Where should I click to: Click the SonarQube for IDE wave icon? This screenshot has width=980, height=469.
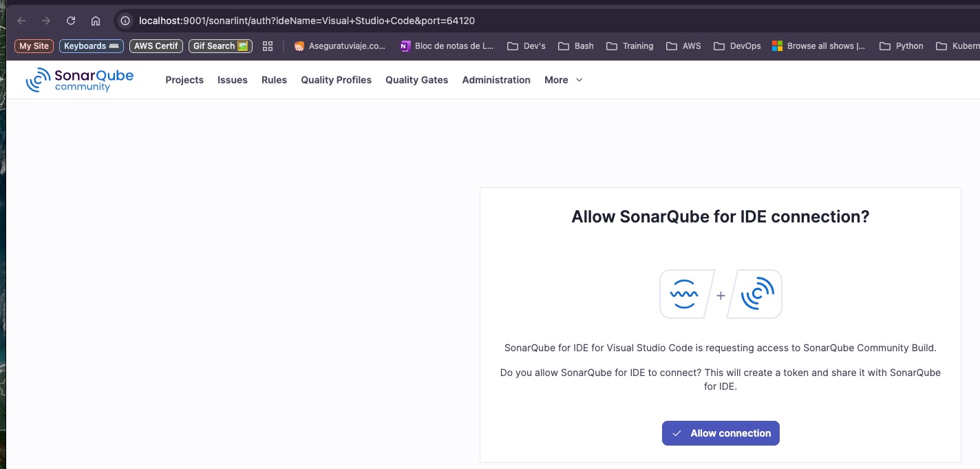coord(684,294)
